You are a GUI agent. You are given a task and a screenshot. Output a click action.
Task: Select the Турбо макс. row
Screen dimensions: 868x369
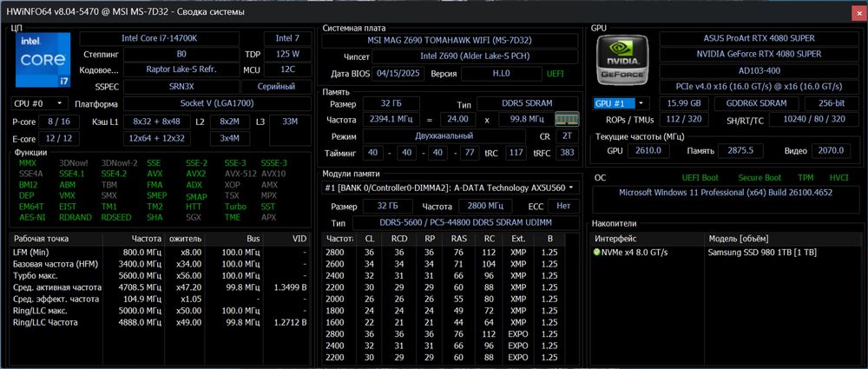[161, 275]
